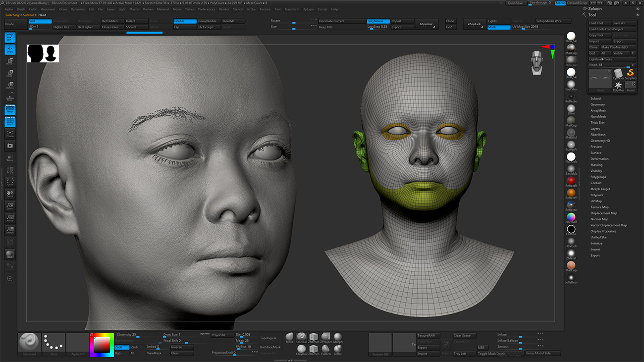Click the Standard brush thumbnail

[x=28, y=343]
